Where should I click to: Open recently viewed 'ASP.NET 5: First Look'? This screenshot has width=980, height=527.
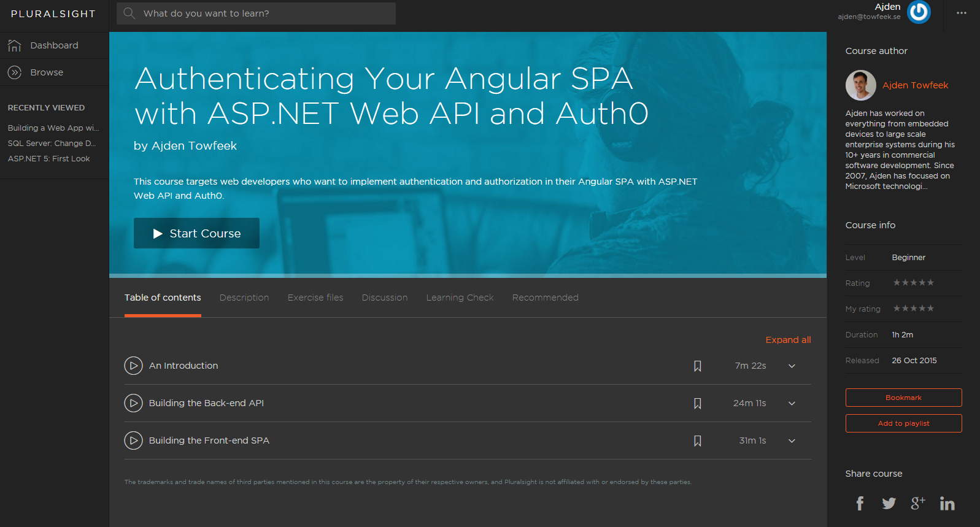click(48, 159)
